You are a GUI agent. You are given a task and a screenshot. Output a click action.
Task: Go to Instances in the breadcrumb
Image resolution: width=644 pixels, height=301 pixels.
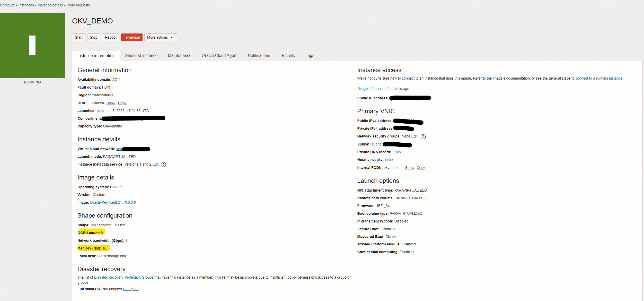tap(26, 5)
